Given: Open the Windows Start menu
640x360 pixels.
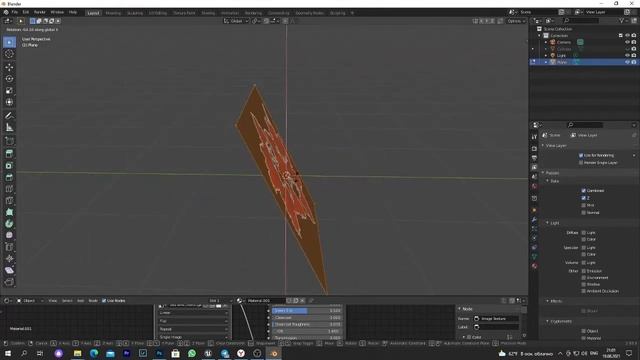Looking at the screenshot, I should pyautogui.click(x=8, y=353).
